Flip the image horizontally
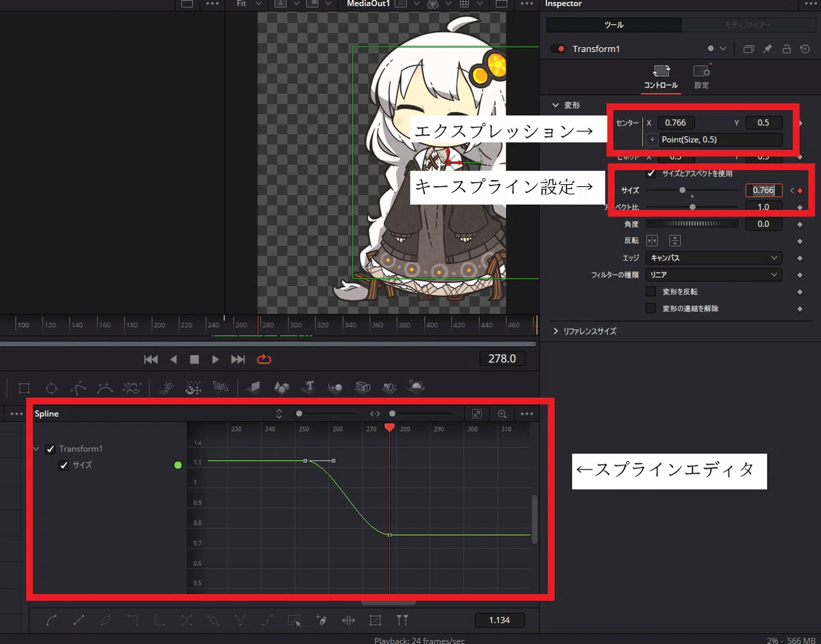The image size is (821, 644). point(652,241)
